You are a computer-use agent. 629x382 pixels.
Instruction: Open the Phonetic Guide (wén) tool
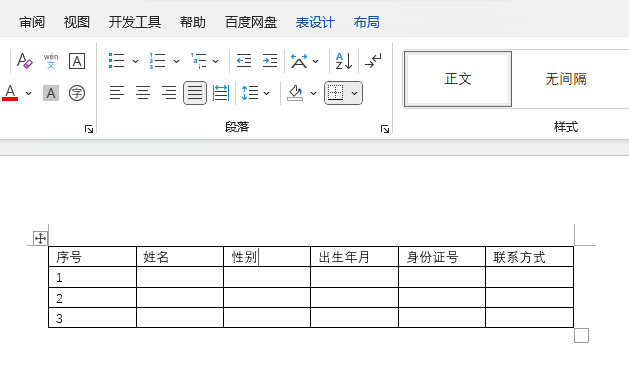[51, 61]
